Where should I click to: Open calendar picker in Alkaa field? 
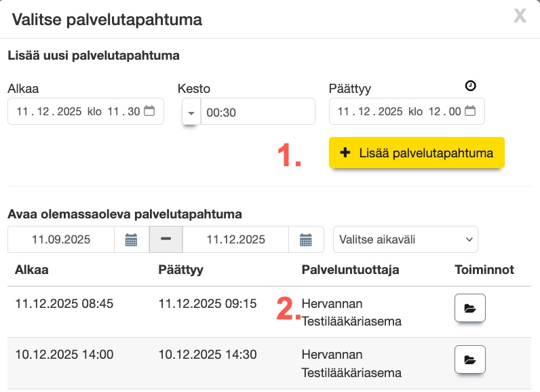pos(149,111)
